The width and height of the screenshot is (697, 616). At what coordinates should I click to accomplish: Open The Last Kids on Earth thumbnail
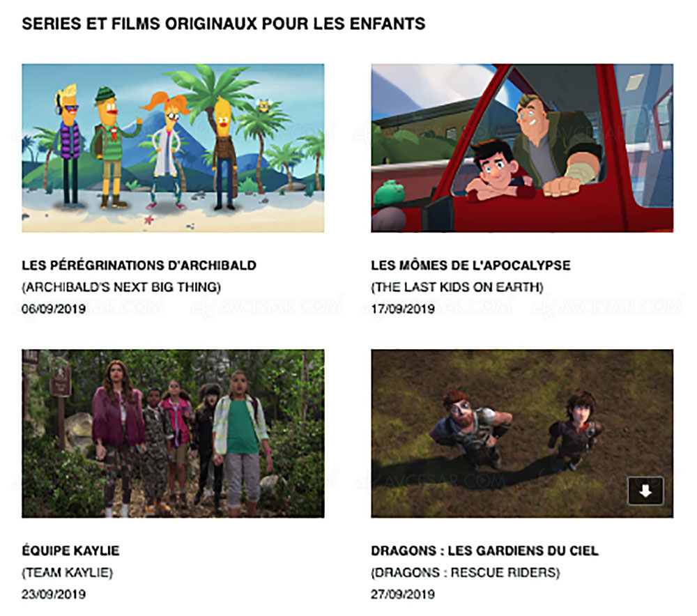522,148
